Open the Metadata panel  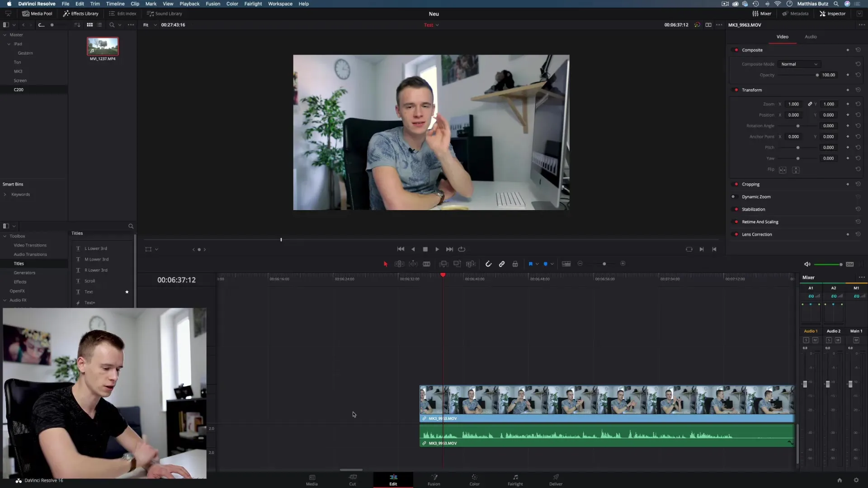[x=795, y=14]
